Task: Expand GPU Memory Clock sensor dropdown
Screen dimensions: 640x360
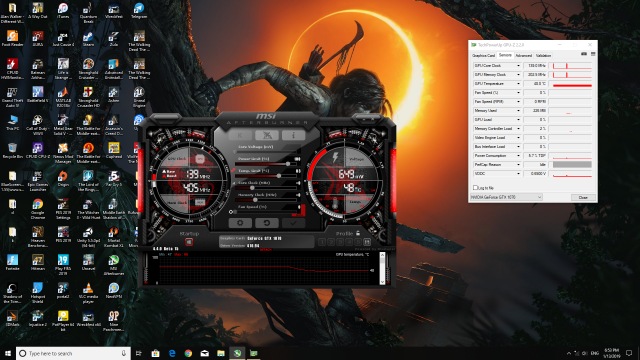Action: [518, 75]
